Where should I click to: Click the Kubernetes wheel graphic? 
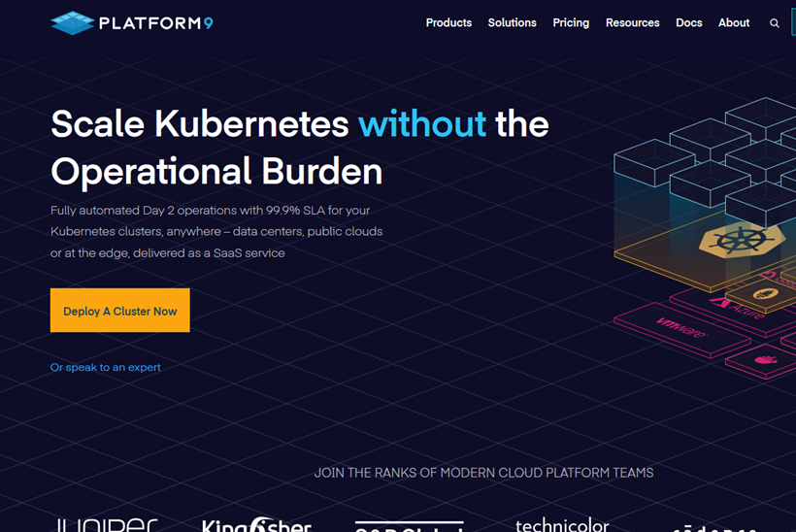[742, 239]
